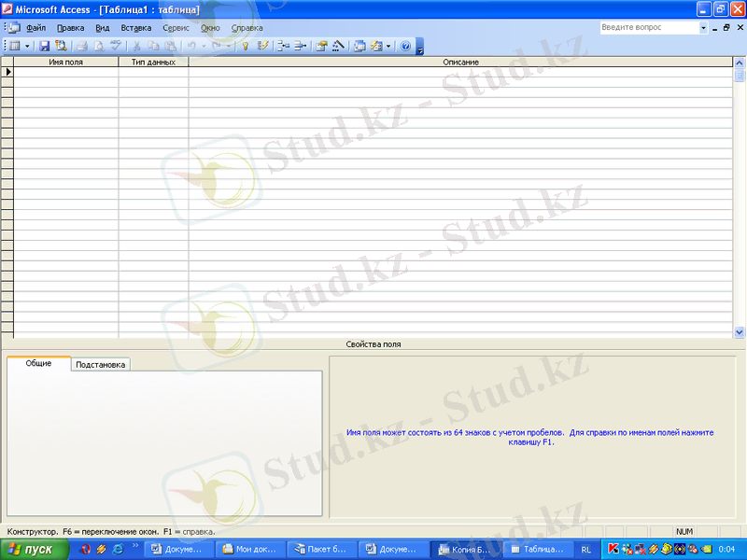The height and width of the screenshot is (560, 747).
Task: Click the Help question mark icon
Action: [x=405, y=46]
